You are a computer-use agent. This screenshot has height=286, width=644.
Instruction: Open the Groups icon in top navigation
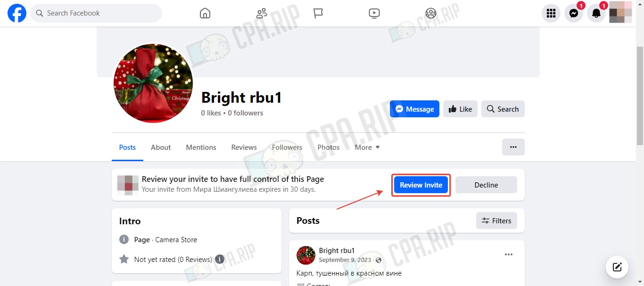(x=431, y=13)
